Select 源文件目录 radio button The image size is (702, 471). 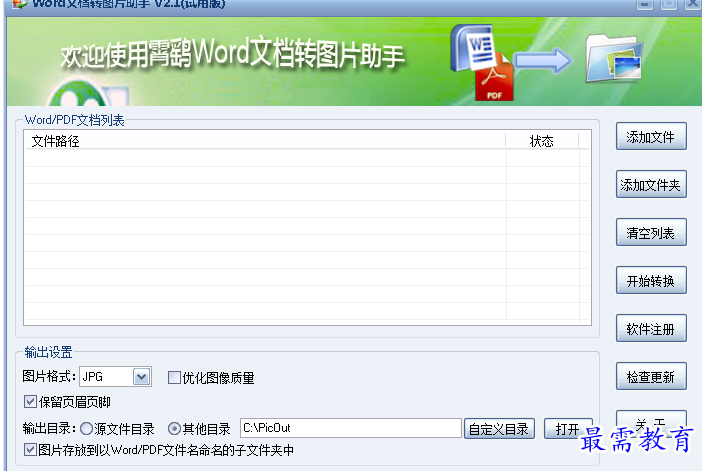point(86,429)
